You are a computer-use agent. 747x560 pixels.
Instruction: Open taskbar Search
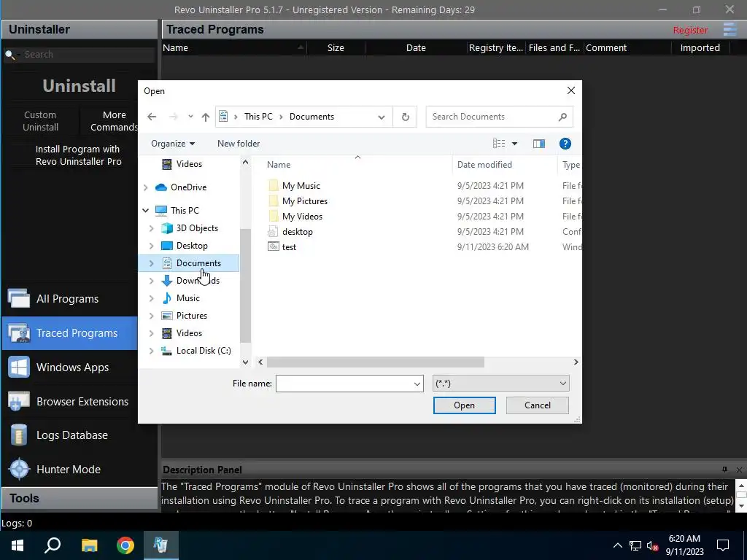click(x=53, y=545)
